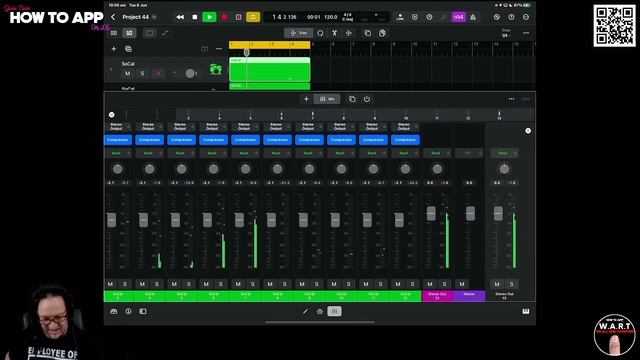This screenshot has width=640, height=360.
Task: Open Stereo Output slot on SoCal 12 strip
Action: (405, 127)
